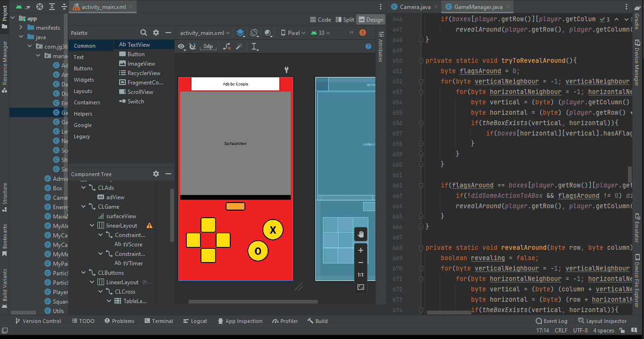
Task: Zoom in with plus button
Action: click(x=361, y=250)
